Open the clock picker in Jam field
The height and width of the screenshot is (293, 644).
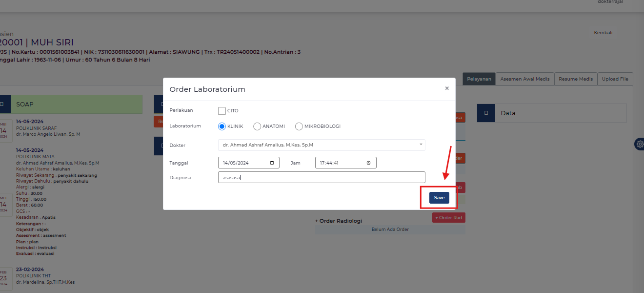[368, 163]
